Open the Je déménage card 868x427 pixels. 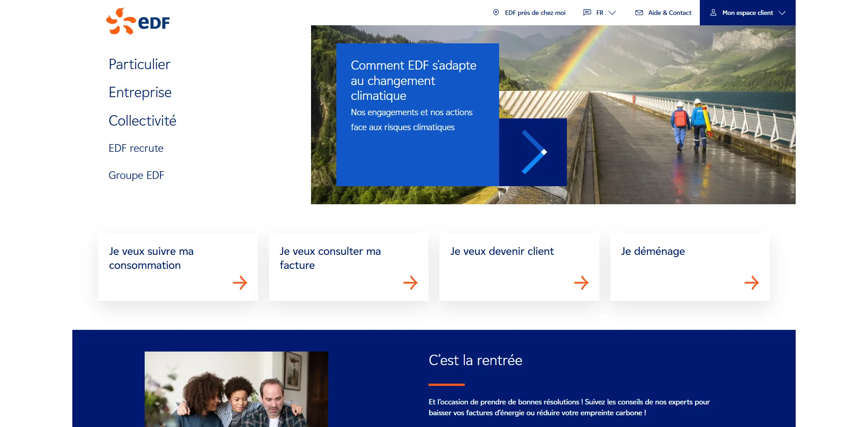point(690,267)
